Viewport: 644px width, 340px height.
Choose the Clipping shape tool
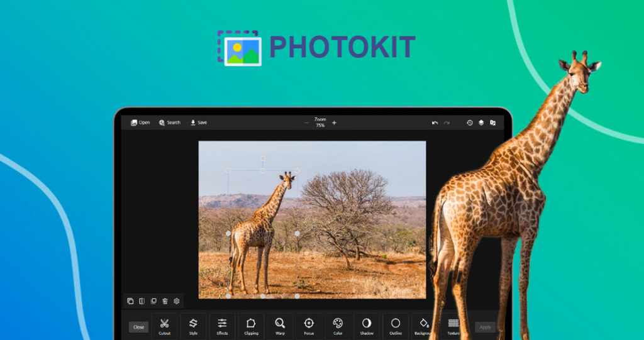click(x=251, y=324)
